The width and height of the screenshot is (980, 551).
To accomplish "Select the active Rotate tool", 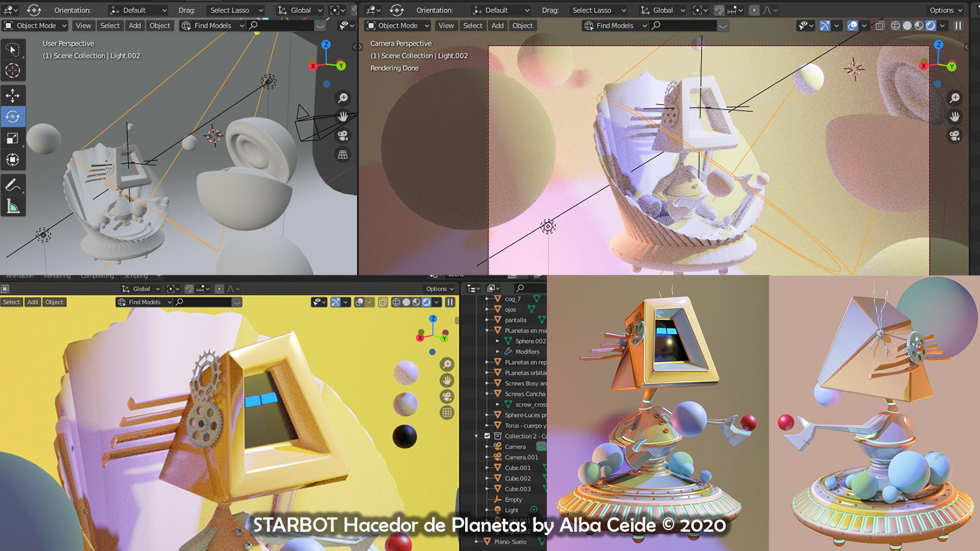I will [13, 117].
